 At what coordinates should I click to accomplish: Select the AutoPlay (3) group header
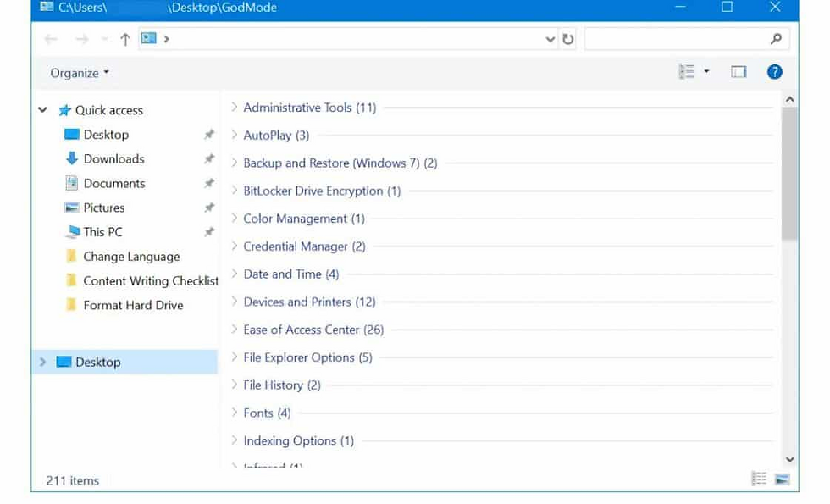(276, 136)
